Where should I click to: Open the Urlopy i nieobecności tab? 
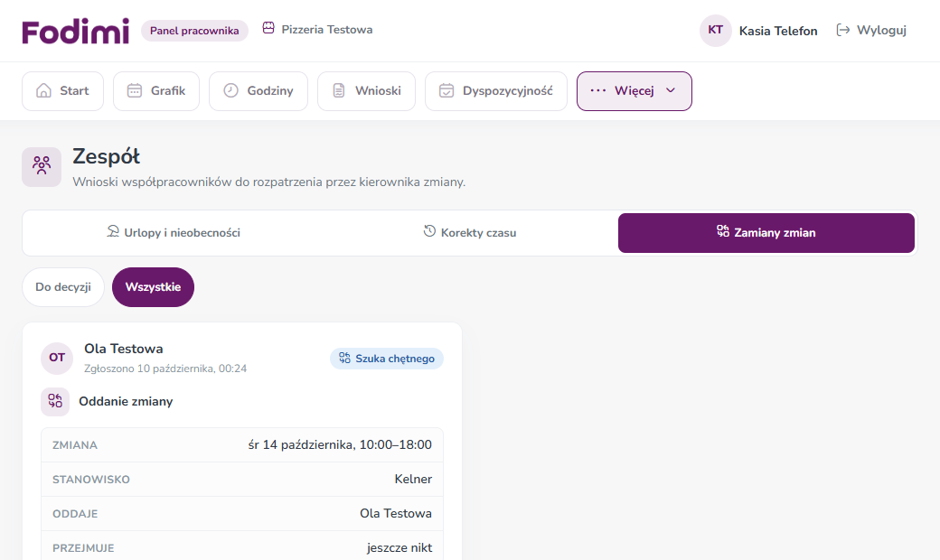click(174, 232)
